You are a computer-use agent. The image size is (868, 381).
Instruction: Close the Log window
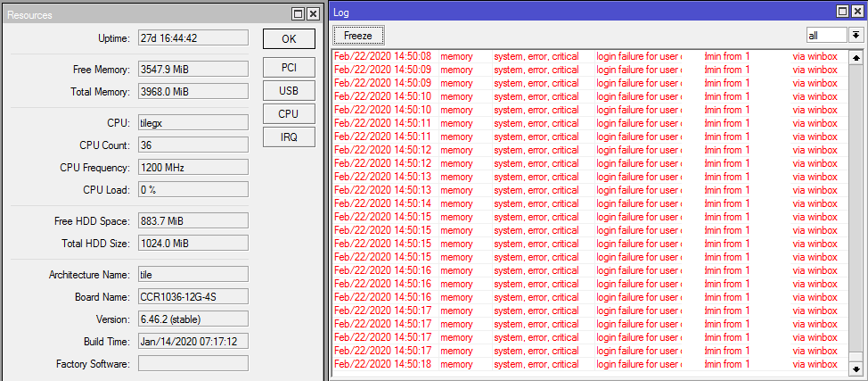point(857,11)
